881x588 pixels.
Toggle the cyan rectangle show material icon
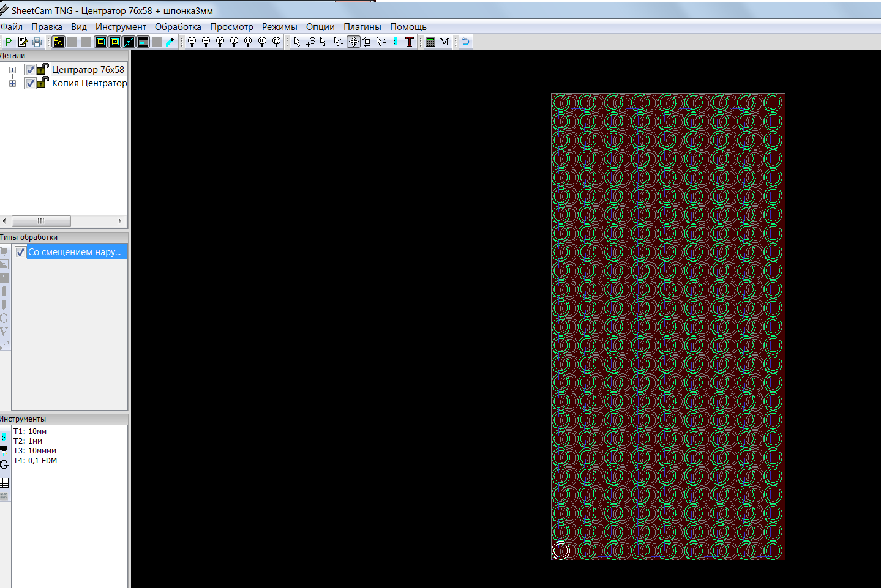click(x=143, y=42)
